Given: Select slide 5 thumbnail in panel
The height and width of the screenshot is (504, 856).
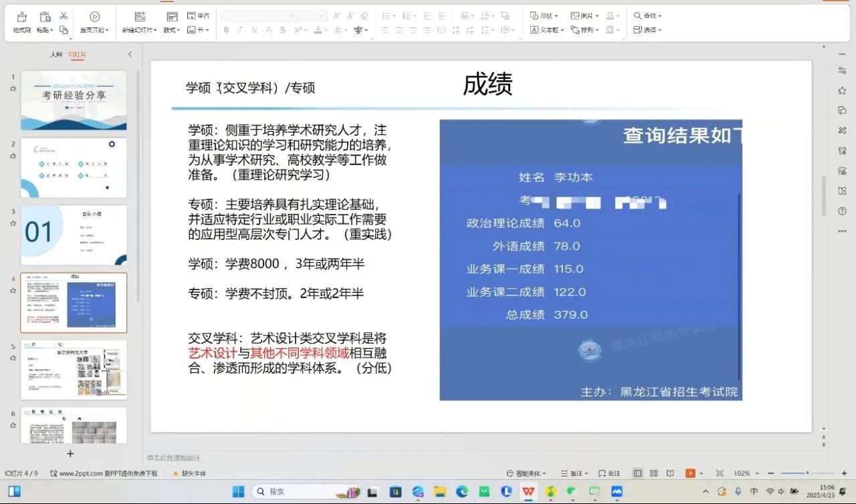Looking at the screenshot, I should tap(74, 370).
